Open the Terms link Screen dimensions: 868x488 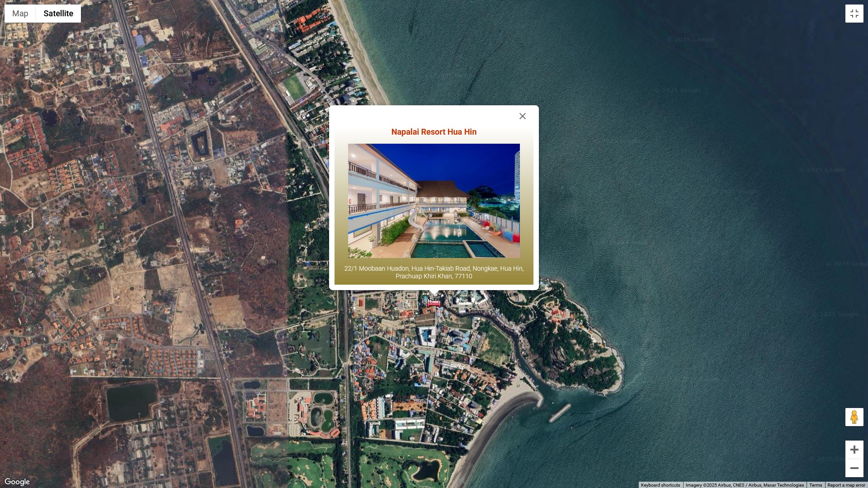coord(816,485)
